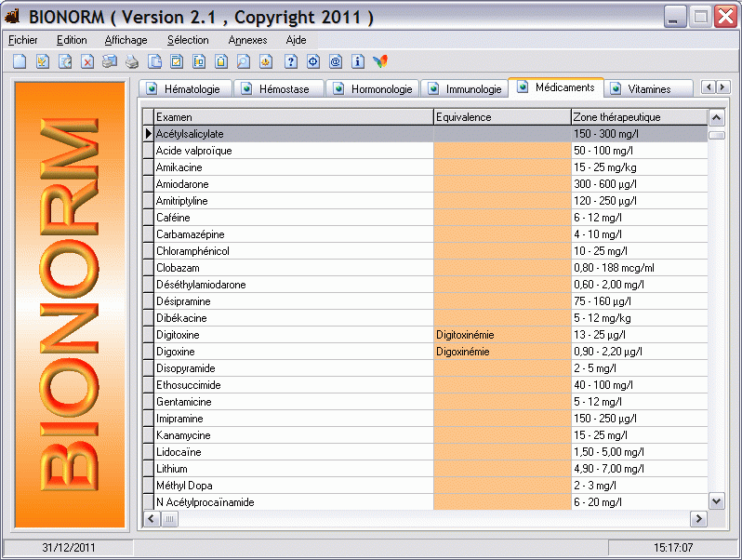Screen dimensions: 742x560
Task: Click the magnifying glass search icon
Action: (244, 61)
